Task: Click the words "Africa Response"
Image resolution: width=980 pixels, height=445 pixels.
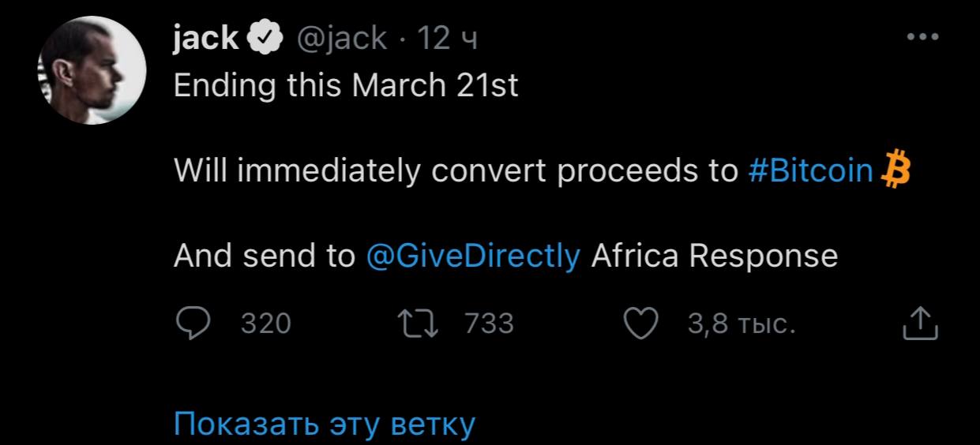Action: click(x=714, y=255)
